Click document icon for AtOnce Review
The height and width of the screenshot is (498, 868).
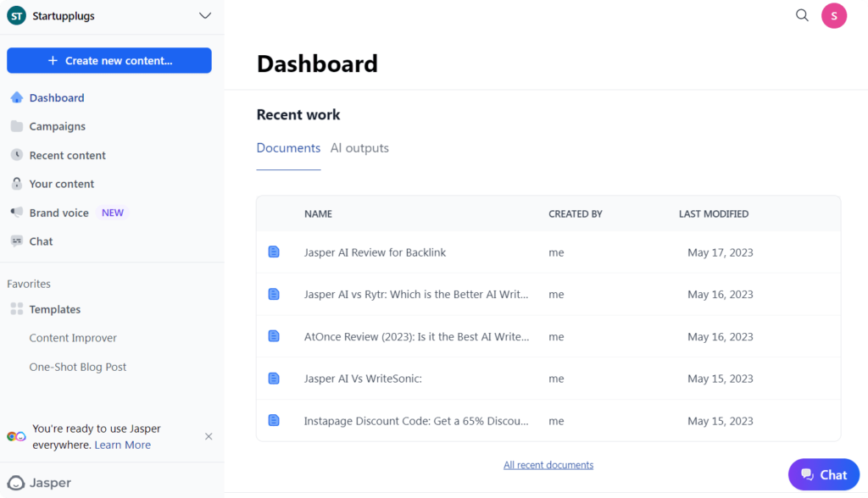point(274,336)
